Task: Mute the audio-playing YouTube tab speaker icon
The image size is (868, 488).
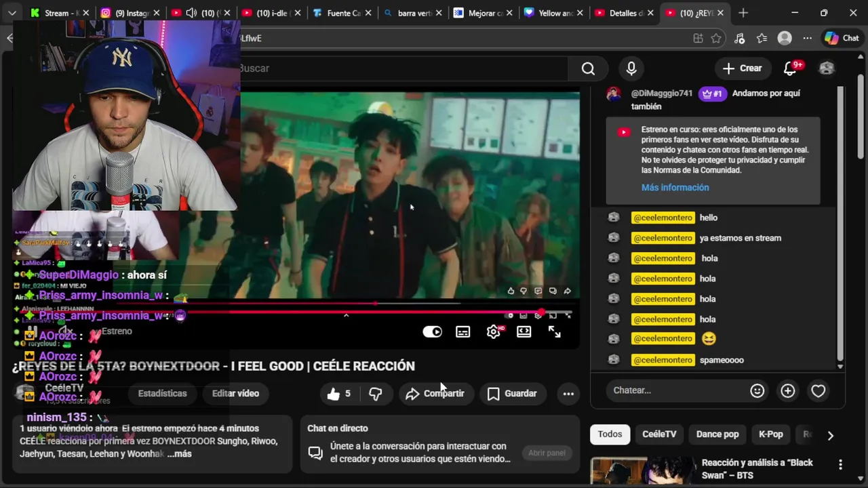Action: 191,13
